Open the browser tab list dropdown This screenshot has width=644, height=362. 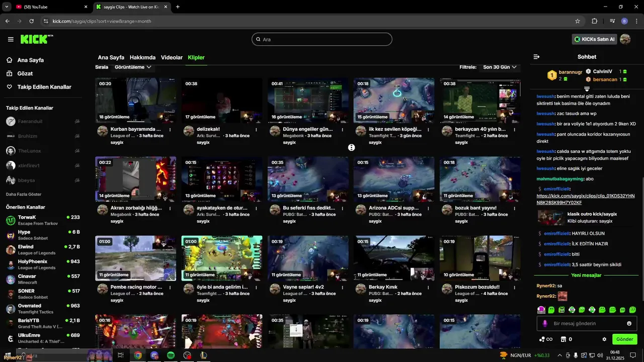point(7,7)
